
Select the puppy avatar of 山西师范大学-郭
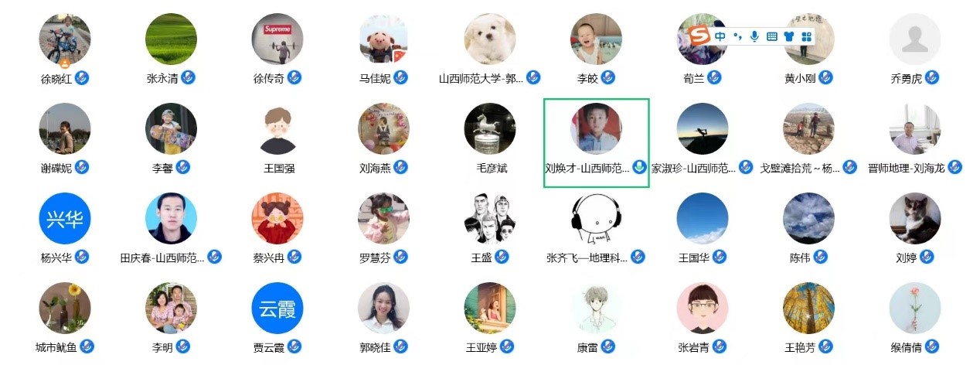[x=490, y=39]
